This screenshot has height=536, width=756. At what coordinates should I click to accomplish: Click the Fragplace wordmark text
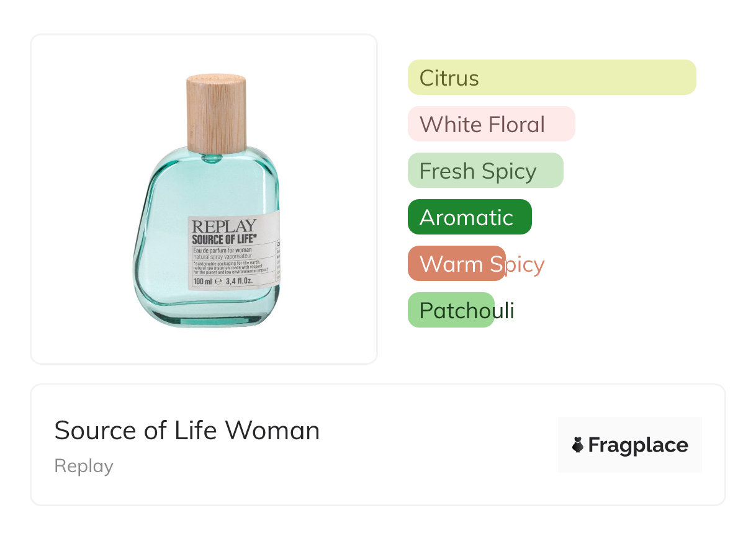tap(638, 445)
